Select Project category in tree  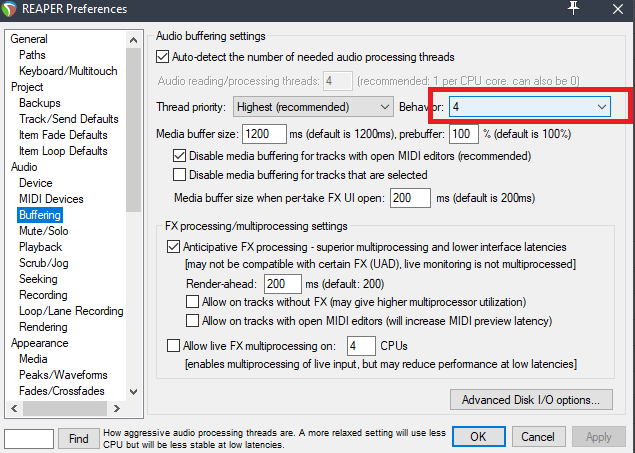[x=27, y=87]
